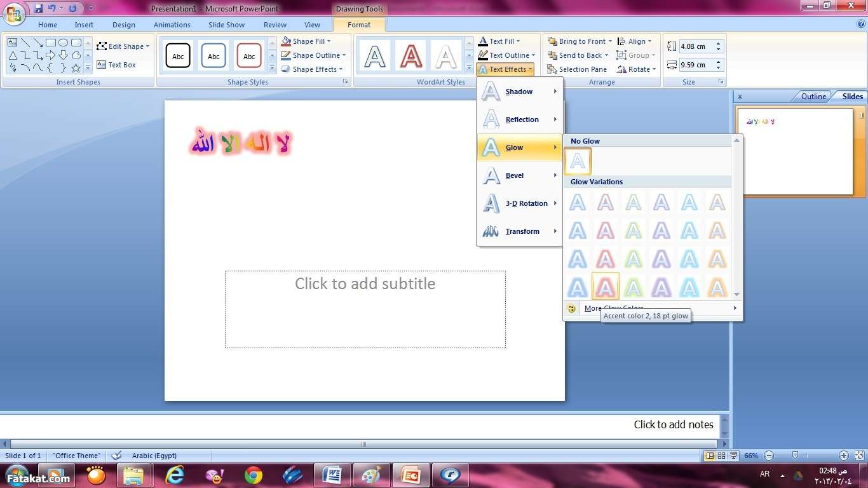Open More Glow Colors submenu
Screen dimensions: 868x488
tap(653, 308)
